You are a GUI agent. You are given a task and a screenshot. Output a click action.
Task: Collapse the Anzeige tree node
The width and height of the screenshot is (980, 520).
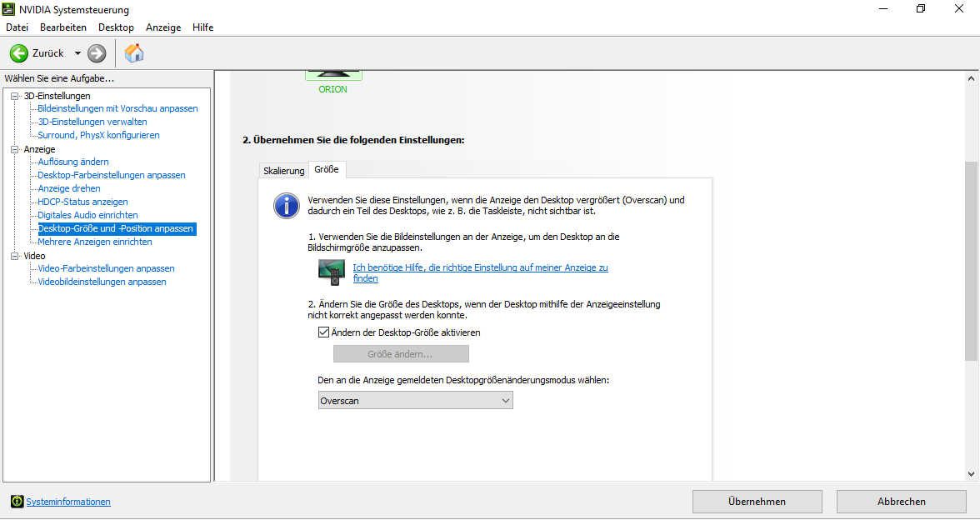(15, 149)
